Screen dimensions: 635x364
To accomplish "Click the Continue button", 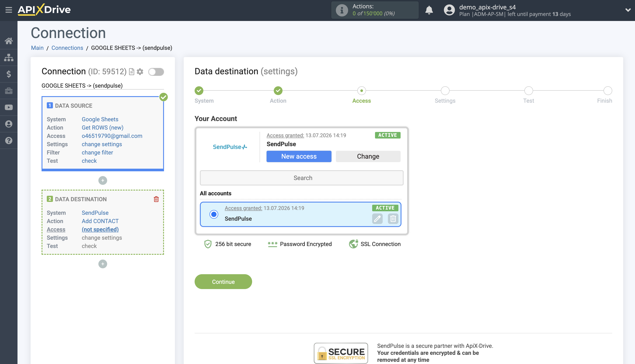I will tap(223, 281).
